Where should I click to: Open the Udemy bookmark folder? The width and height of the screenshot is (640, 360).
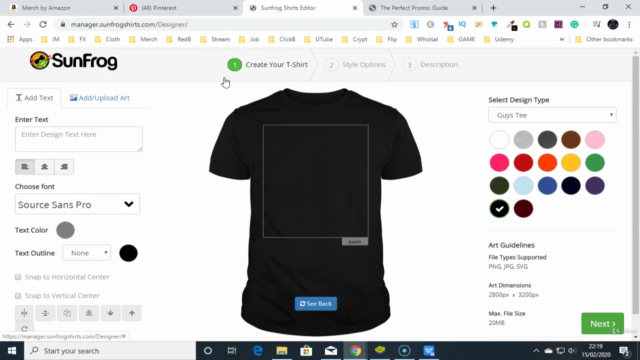[499, 39]
